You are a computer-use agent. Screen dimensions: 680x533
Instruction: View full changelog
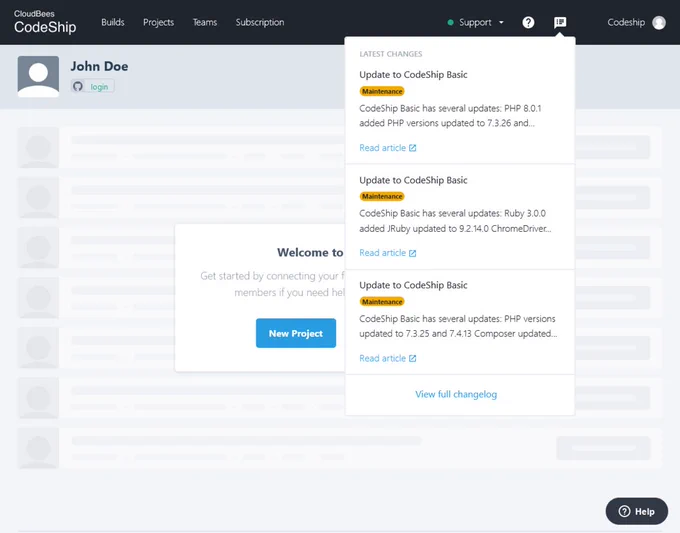point(456,394)
